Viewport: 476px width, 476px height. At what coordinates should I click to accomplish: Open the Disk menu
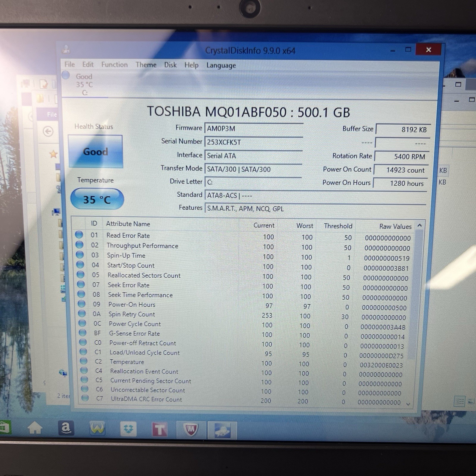click(x=170, y=65)
